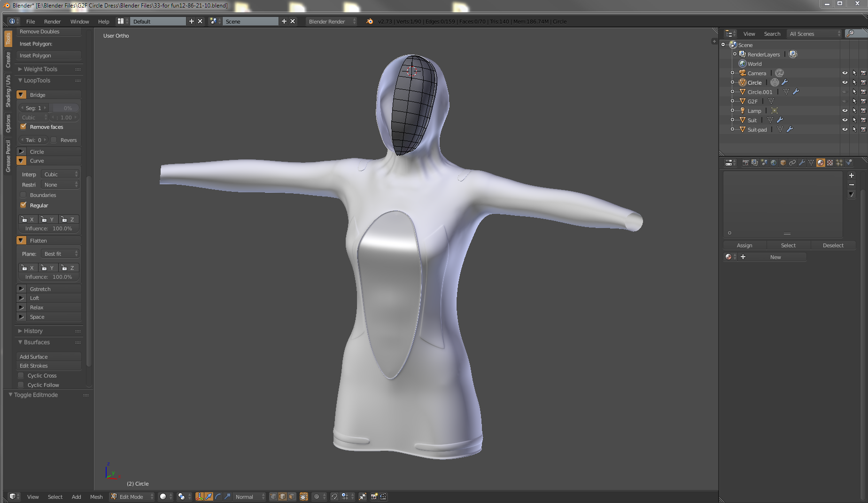Open the All Scenes outliner filter dropdown

click(814, 33)
